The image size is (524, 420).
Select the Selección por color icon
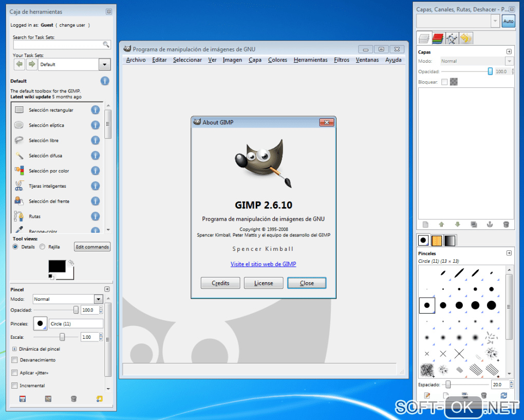19,171
